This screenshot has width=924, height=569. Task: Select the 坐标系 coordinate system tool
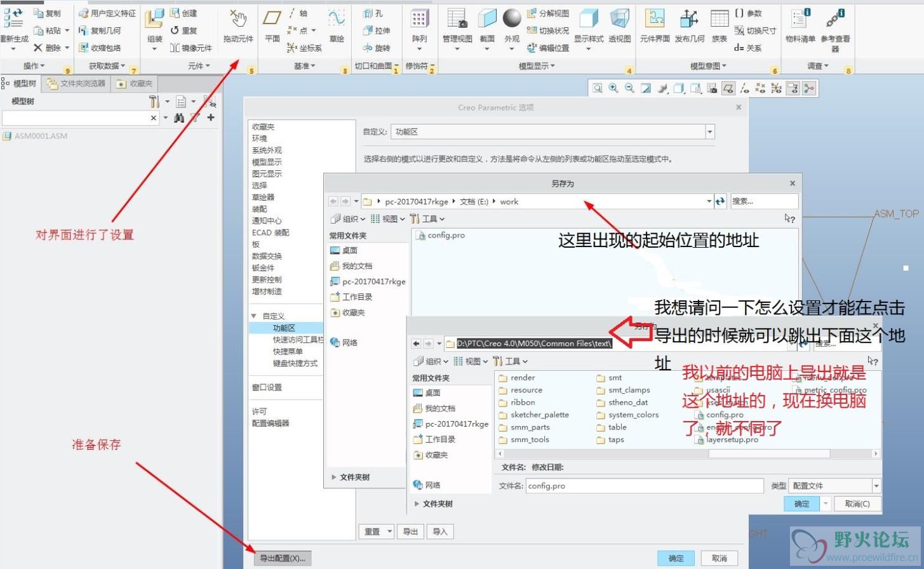(x=305, y=48)
